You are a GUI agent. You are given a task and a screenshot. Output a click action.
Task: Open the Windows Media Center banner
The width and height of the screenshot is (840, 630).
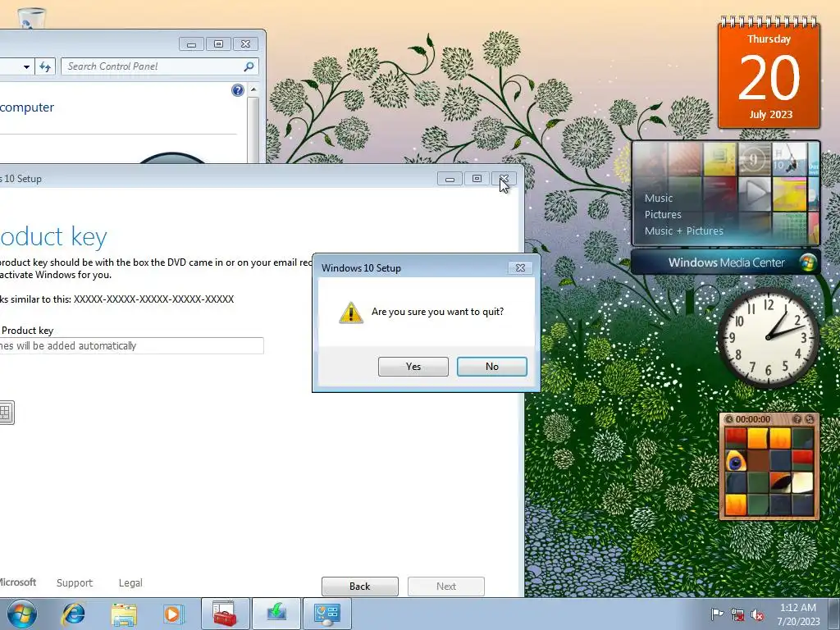(x=726, y=262)
